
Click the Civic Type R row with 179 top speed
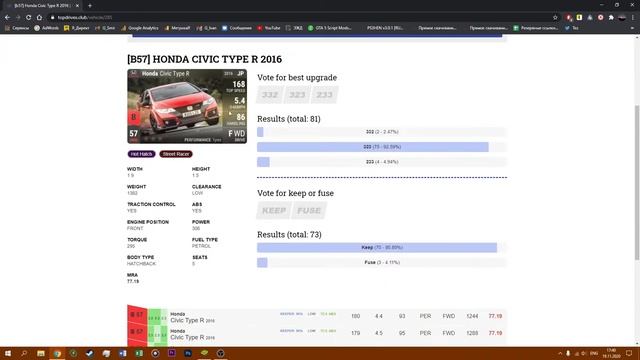[x=317, y=333]
